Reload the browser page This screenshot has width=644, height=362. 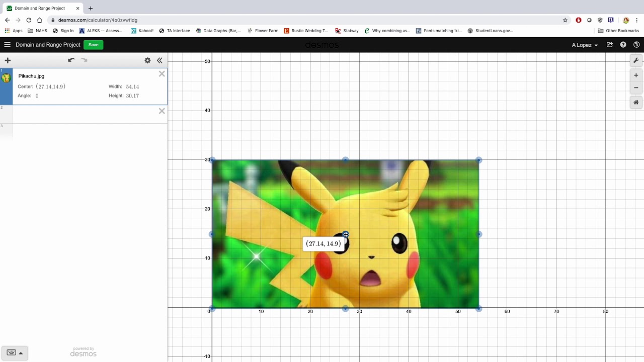point(29,20)
